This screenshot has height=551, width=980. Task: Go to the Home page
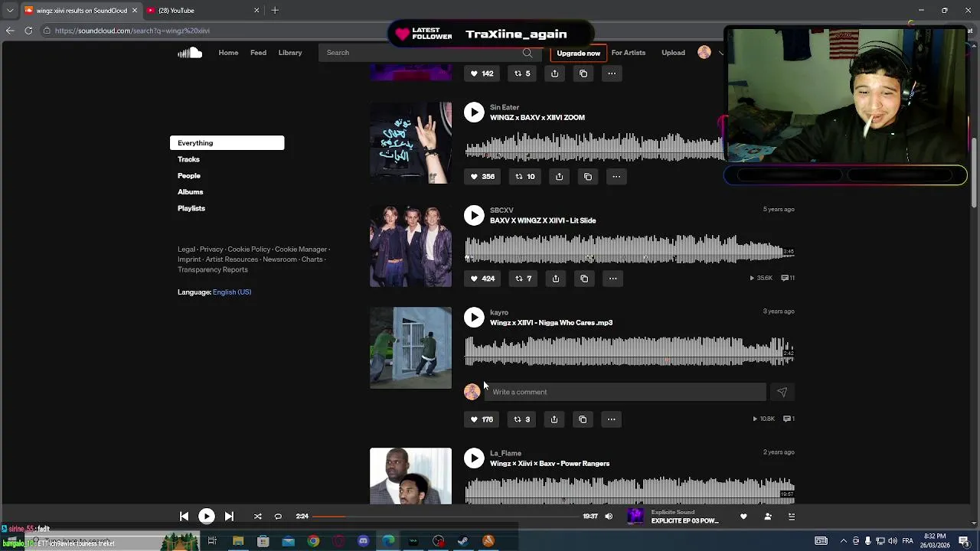tap(228, 53)
